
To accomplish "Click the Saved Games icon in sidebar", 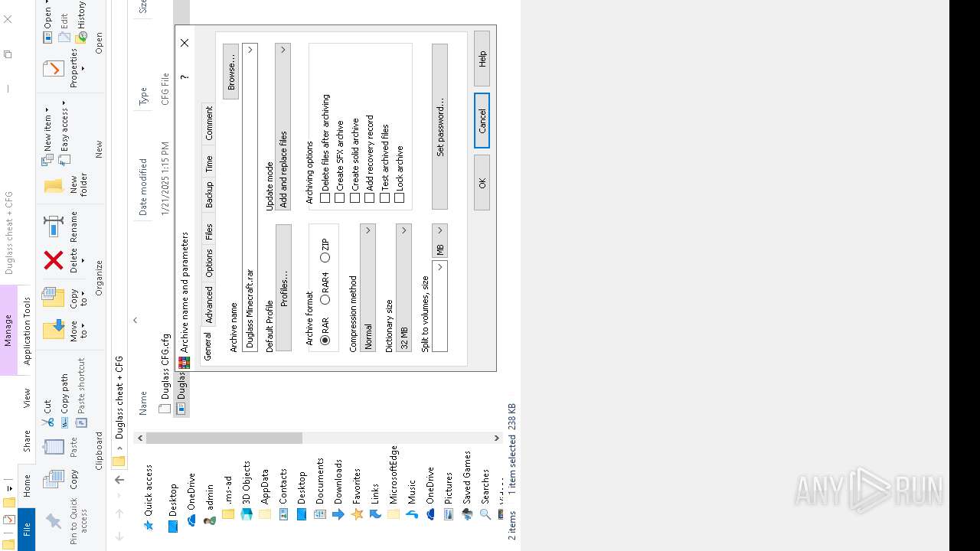I will click(x=467, y=514).
